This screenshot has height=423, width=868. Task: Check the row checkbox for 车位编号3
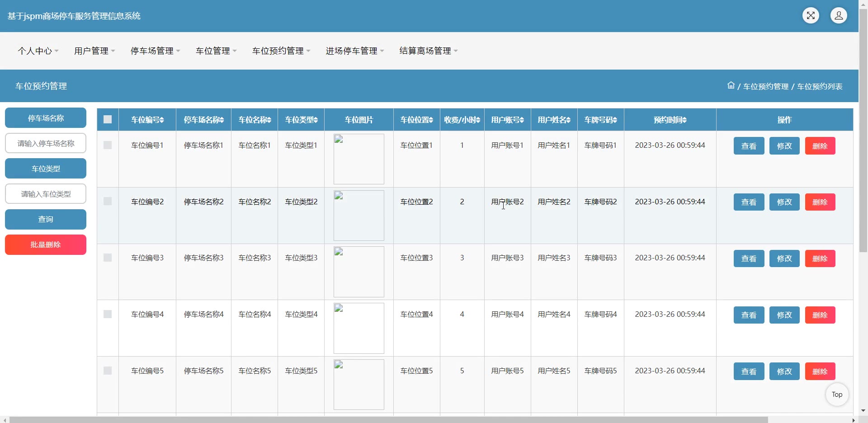coord(108,258)
